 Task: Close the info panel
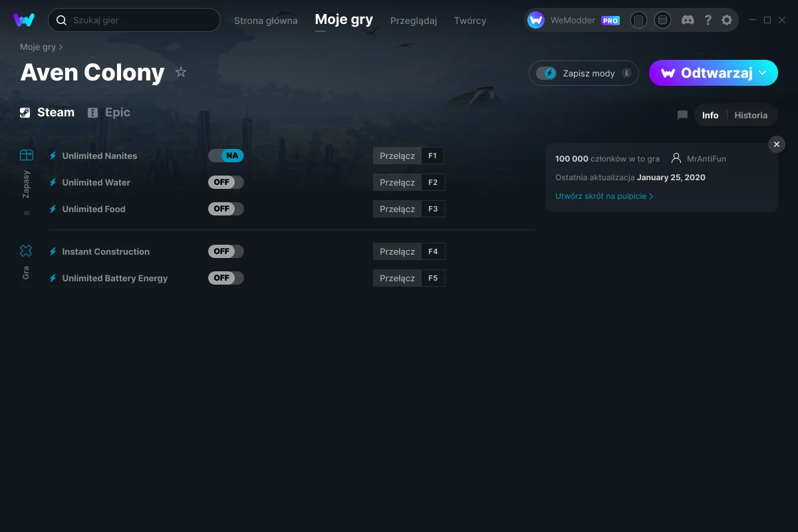pyautogui.click(x=776, y=144)
